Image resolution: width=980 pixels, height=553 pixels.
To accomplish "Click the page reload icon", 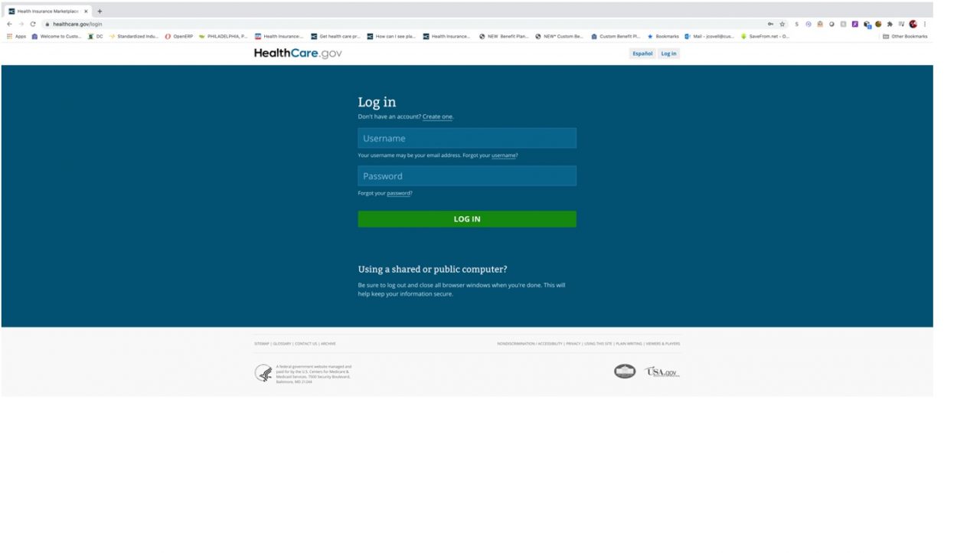I will [x=31, y=24].
